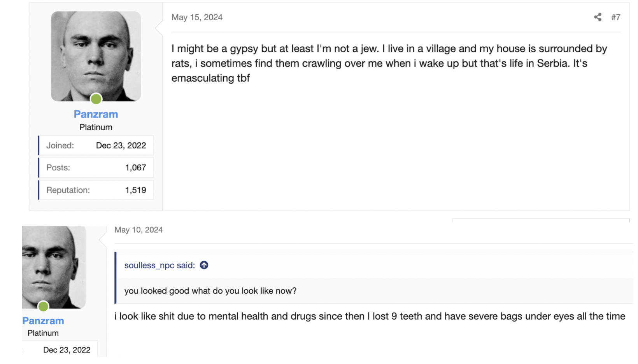Click the green online dot on post #7 avatar
The width and height of the screenshot is (638, 364).
pos(96,99)
